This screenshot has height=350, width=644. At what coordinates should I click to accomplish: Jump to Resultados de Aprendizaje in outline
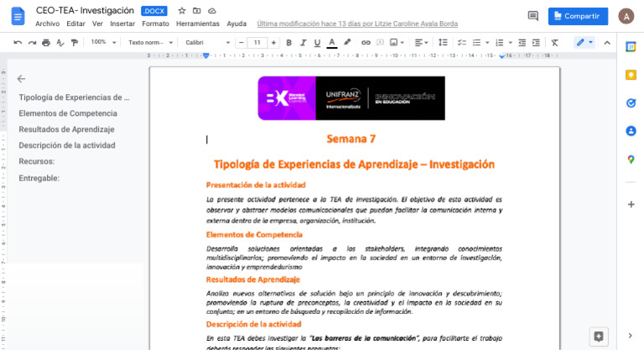point(66,129)
